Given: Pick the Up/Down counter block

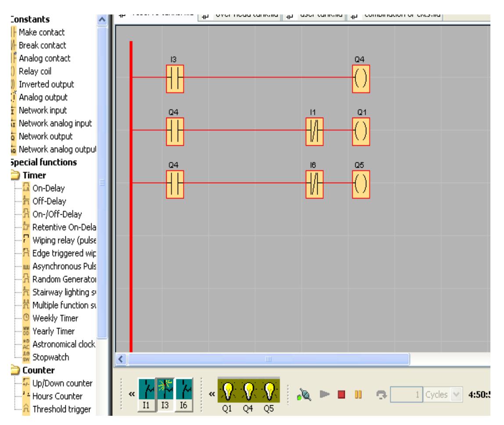Looking at the screenshot, I should 57,383.
